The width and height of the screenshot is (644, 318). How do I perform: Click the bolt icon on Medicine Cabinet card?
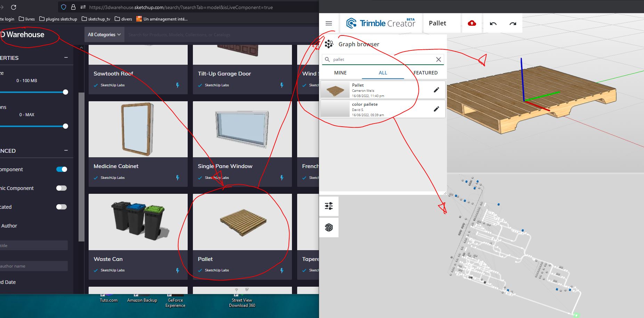[178, 177]
